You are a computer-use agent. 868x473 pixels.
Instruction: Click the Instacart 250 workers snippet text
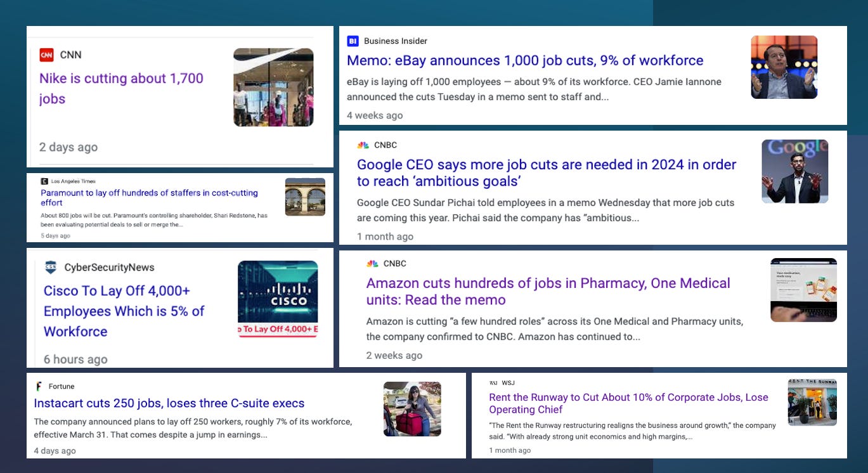pos(193,429)
